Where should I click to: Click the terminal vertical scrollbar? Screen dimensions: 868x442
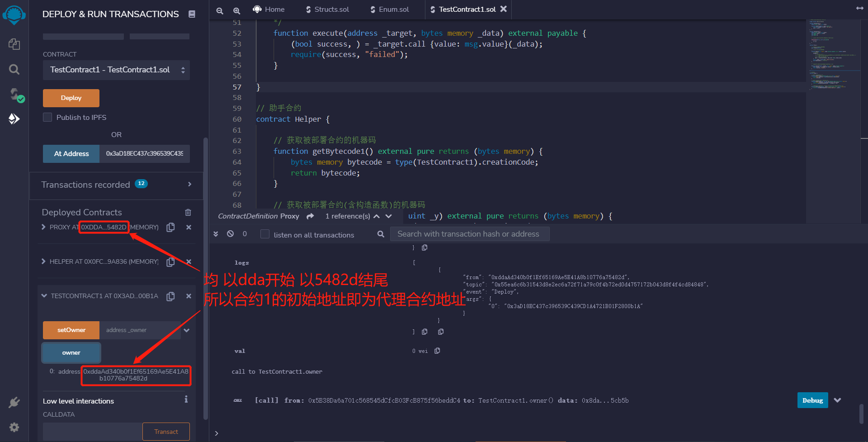861,414
